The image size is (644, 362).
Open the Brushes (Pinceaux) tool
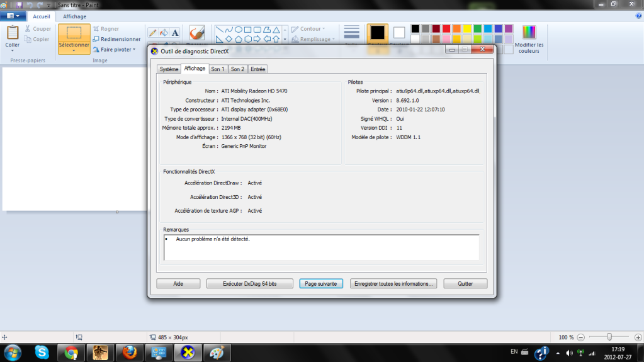click(x=197, y=33)
